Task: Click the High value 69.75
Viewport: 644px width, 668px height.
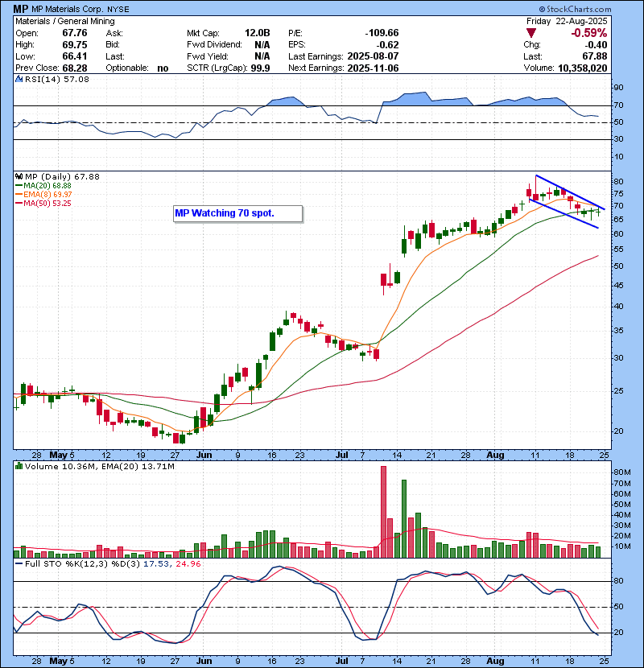Action: click(75, 45)
